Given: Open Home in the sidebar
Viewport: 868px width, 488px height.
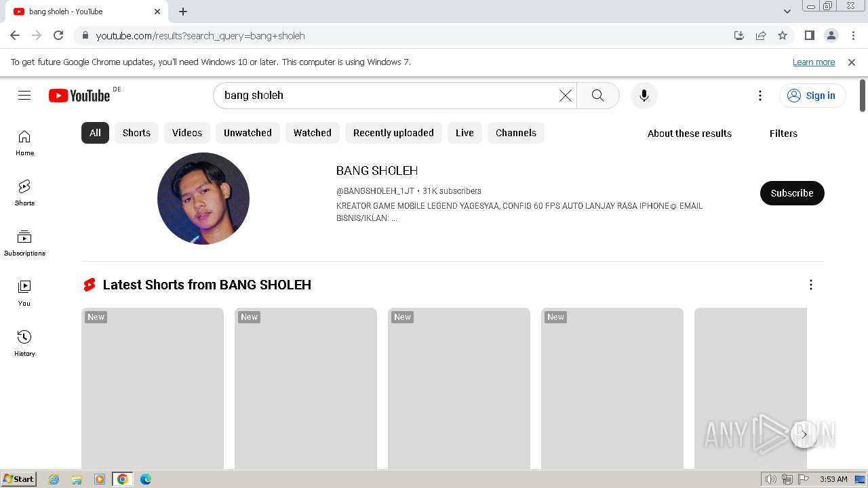Looking at the screenshot, I should click(24, 143).
